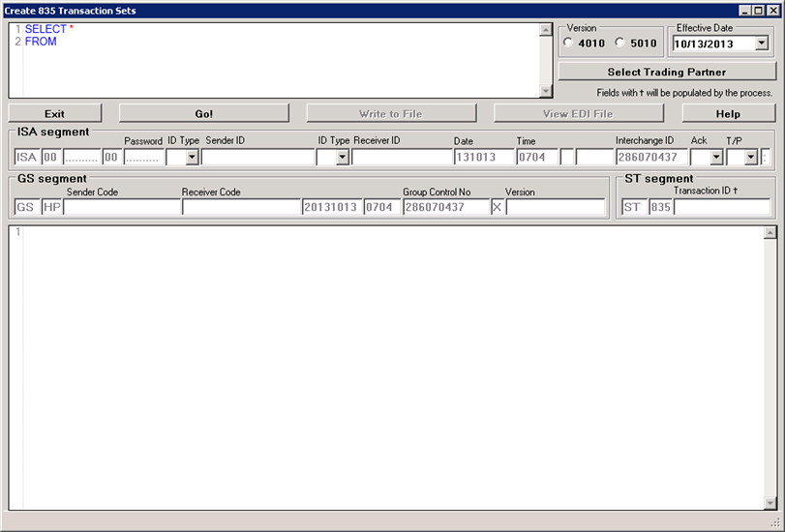Click the ISA Date field showing 131013
The image size is (785, 532).
[x=484, y=157]
